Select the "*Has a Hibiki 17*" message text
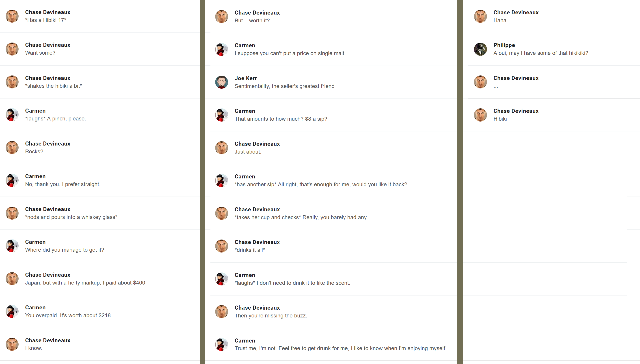 click(45, 20)
